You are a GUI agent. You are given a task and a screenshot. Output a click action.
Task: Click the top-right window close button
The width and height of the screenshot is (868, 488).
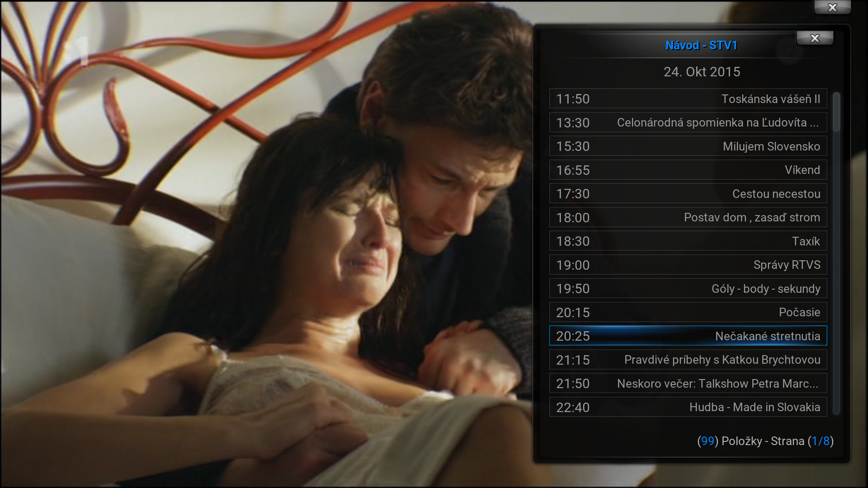coord(832,7)
